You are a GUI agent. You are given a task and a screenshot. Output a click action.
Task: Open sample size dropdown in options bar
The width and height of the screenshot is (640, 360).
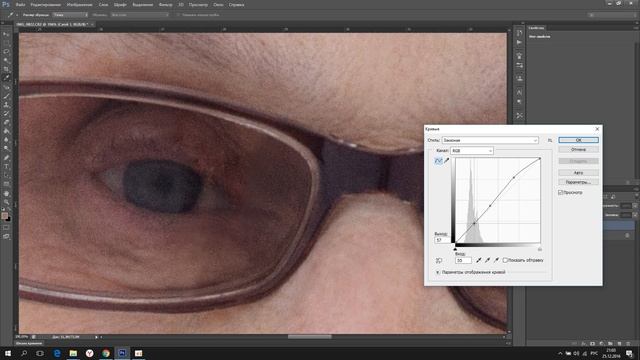[x=70, y=15]
